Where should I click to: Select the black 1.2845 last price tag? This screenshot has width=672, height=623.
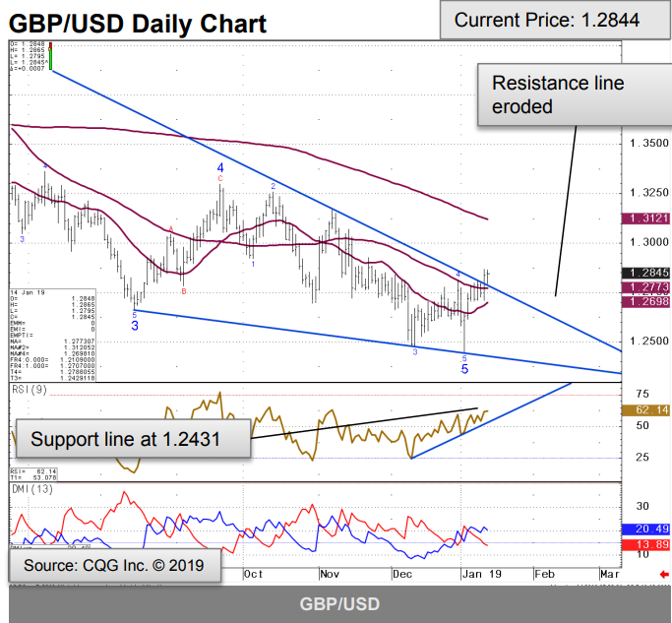[x=645, y=273]
